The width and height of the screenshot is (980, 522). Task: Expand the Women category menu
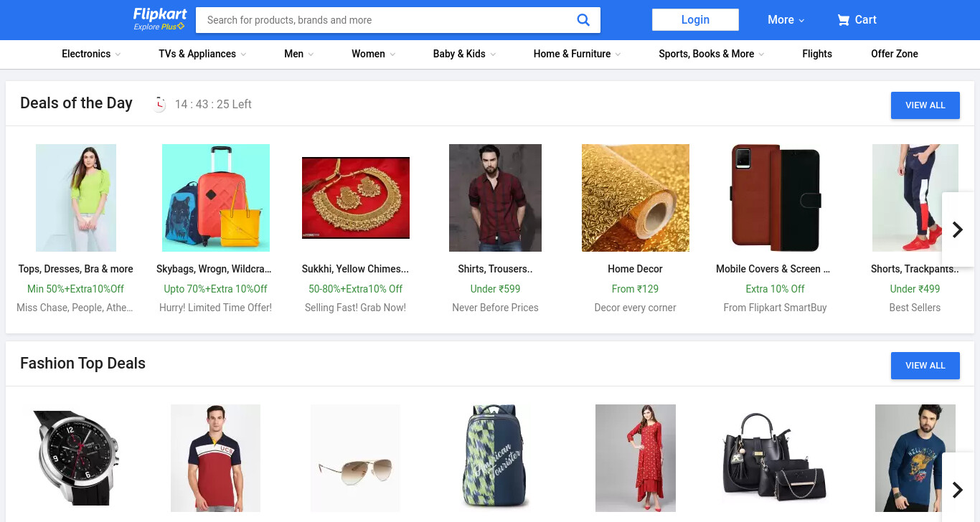coord(373,54)
